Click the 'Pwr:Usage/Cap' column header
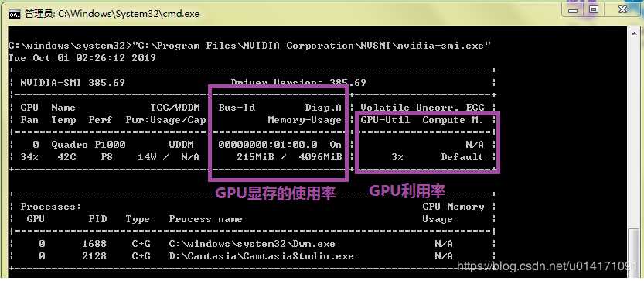Viewport: 644px width, 281px height. 166,120
